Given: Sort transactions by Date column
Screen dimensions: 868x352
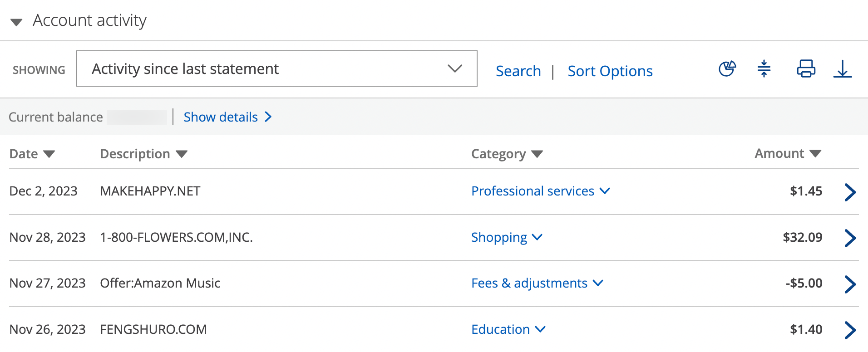Looking at the screenshot, I should [32, 154].
